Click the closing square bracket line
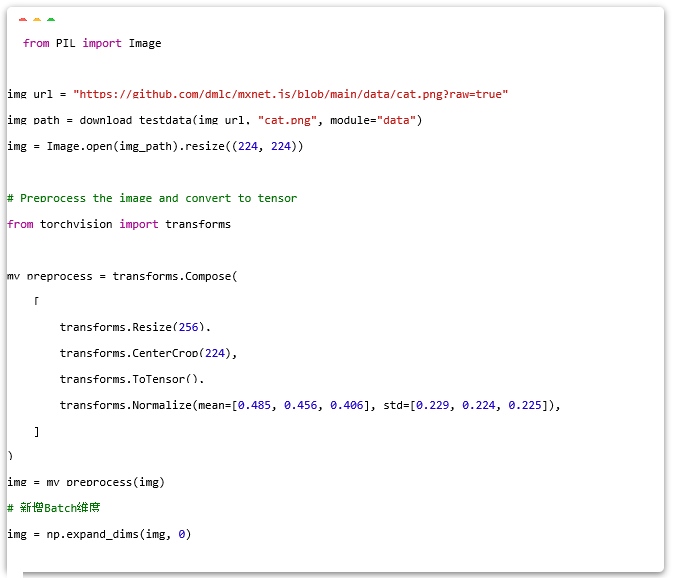 coord(37,431)
